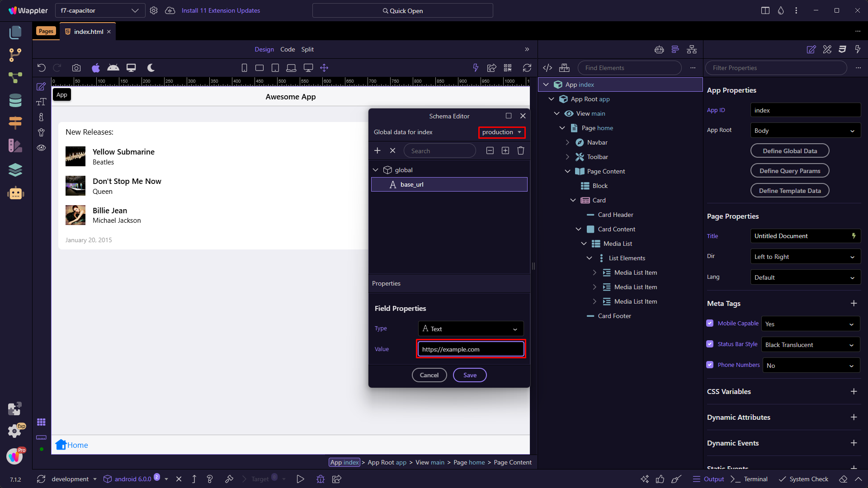Toggle the Status Bar Style checkbox

click(710, 344)
